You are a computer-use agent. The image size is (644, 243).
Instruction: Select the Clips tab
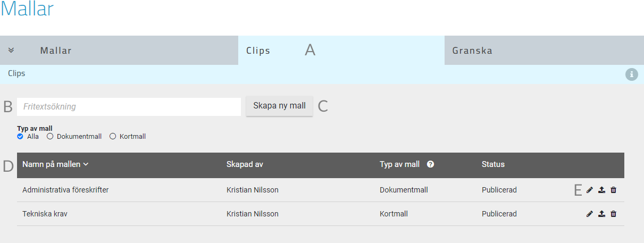click(x=258, y=51)
